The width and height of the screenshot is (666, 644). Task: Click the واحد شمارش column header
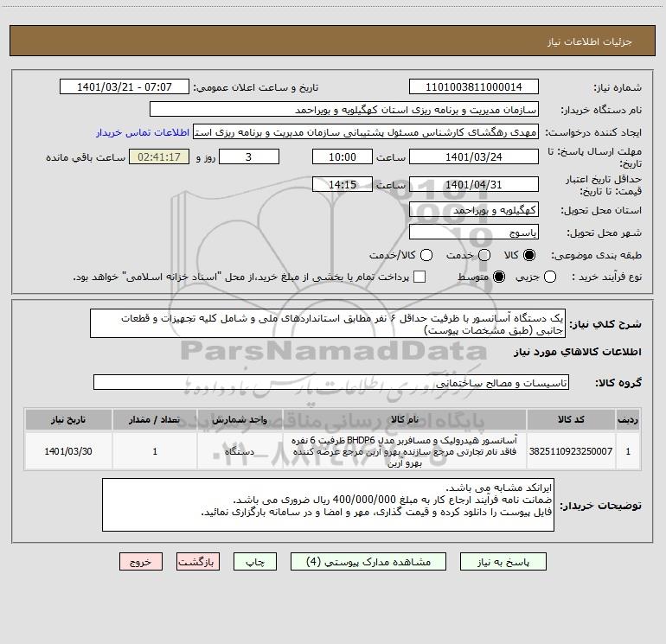(240, 419)
